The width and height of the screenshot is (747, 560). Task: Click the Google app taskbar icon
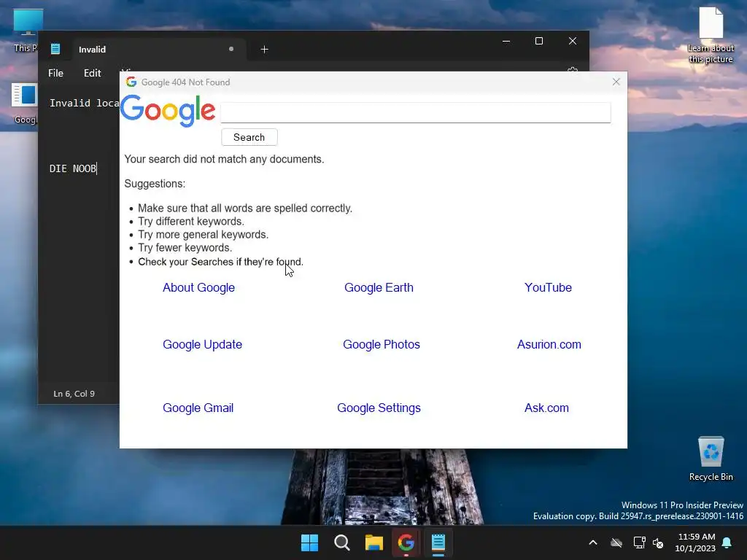406,542
